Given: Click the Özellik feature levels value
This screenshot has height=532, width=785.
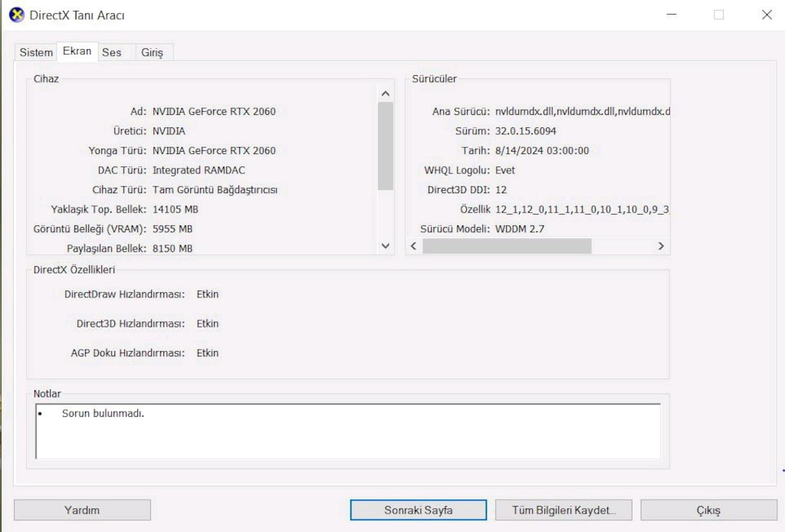Looking at the screenshot, I should (583, 209).
